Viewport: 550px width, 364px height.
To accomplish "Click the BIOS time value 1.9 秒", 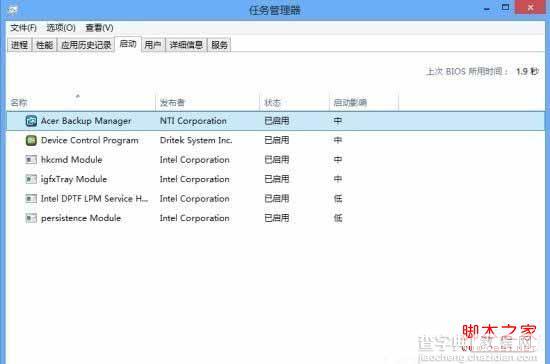I will (x=527, y=72).
